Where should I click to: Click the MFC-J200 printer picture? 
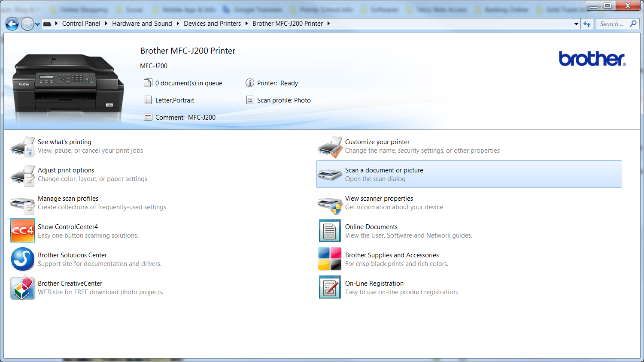pyautogui.click(x=69, y=84)
